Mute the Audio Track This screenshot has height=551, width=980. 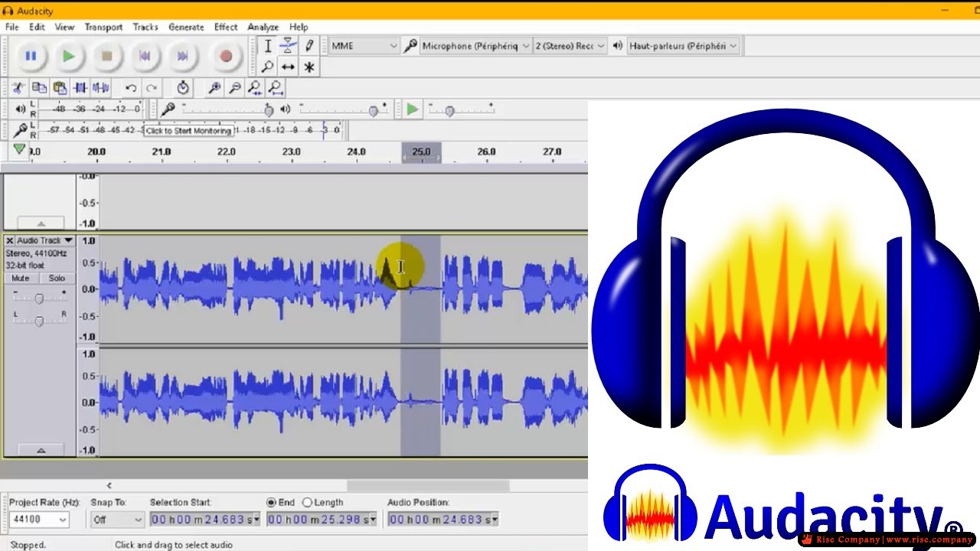21,279
